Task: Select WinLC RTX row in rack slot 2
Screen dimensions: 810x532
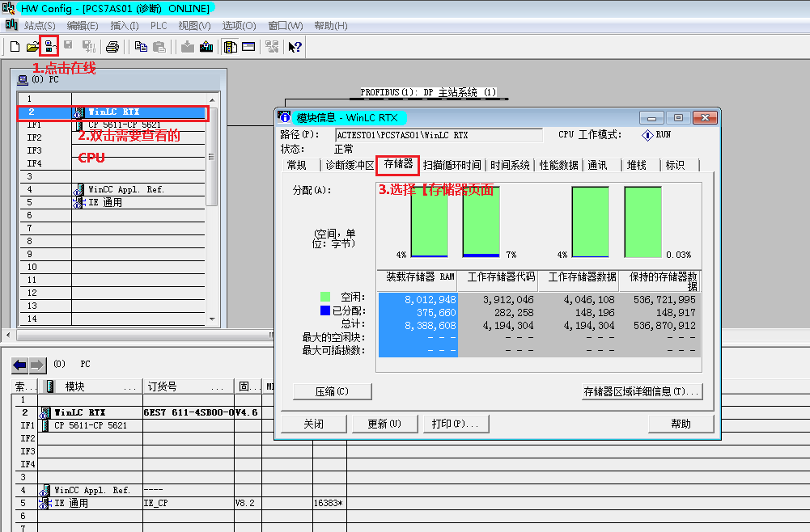Action: tap(112, 112)
